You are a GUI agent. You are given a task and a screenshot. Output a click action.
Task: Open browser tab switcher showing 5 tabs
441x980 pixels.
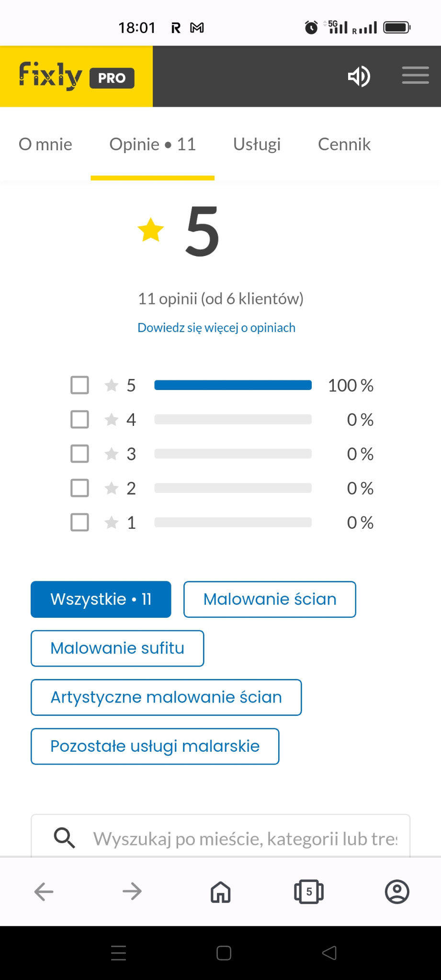click(x=308, y=891)
